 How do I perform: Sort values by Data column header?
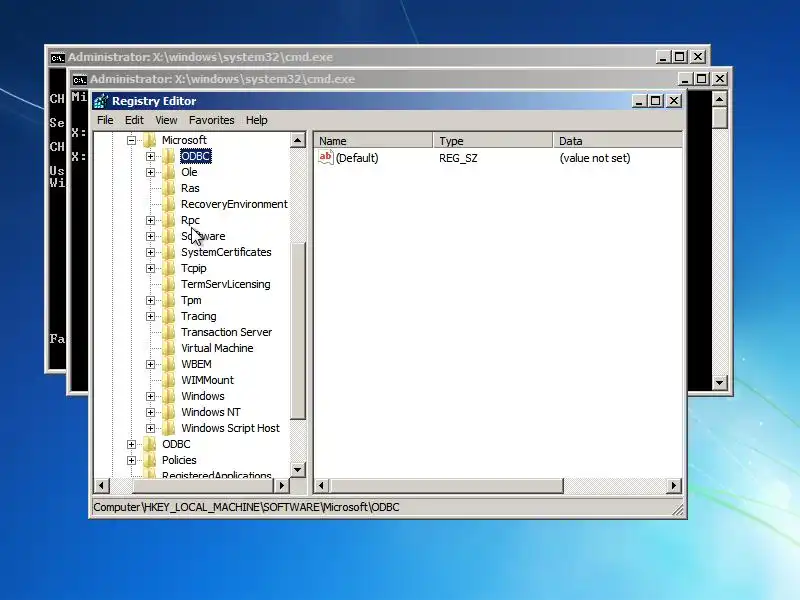point(617,141)
